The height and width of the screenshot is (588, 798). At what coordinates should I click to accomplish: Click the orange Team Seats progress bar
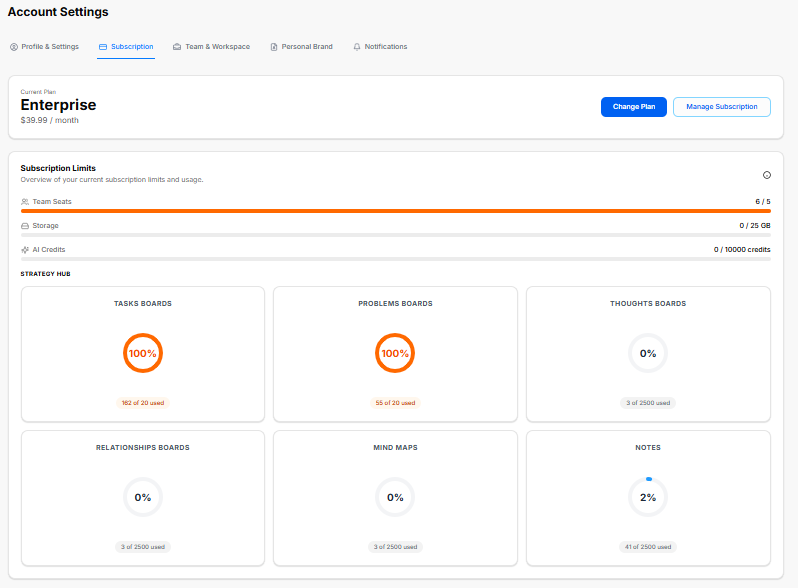coord(395,211)
